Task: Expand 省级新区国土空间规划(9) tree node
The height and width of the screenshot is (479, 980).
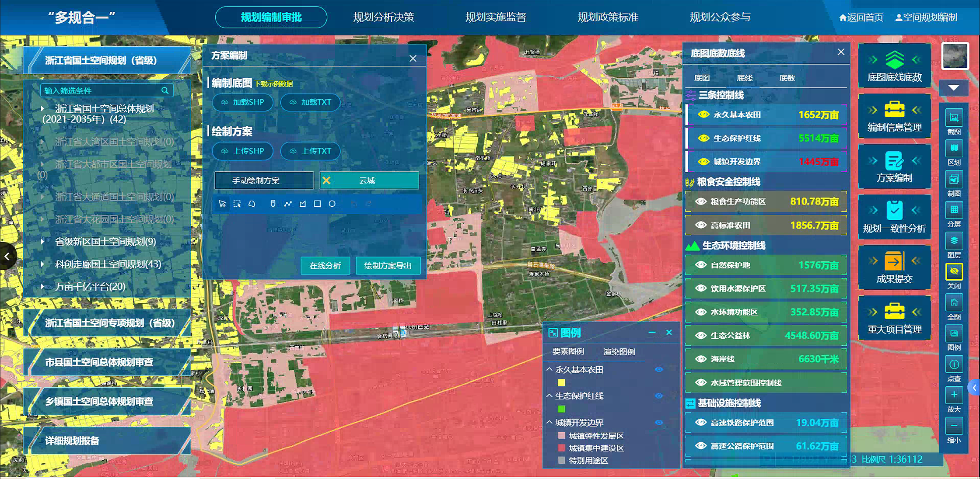Action: 42,242
